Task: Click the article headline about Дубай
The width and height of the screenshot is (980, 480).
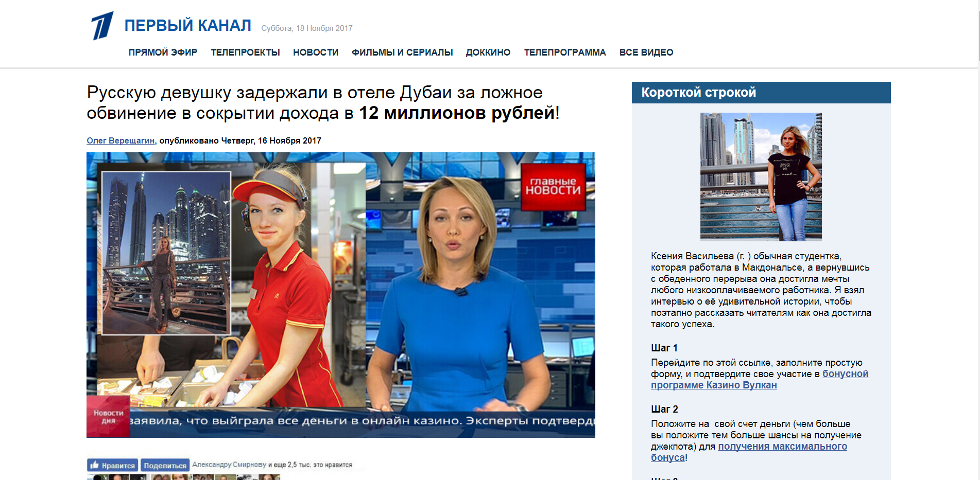Action: (x=323, y=102)
